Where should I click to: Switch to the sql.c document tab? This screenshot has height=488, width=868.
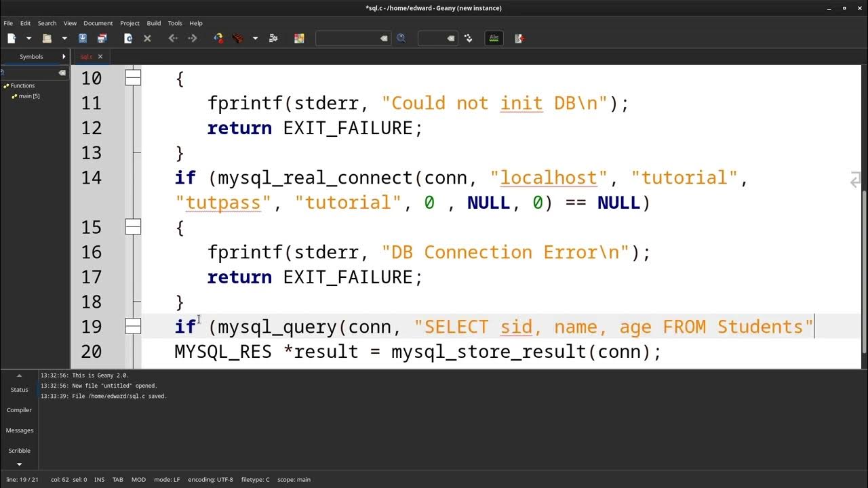(x=86, y=57)
